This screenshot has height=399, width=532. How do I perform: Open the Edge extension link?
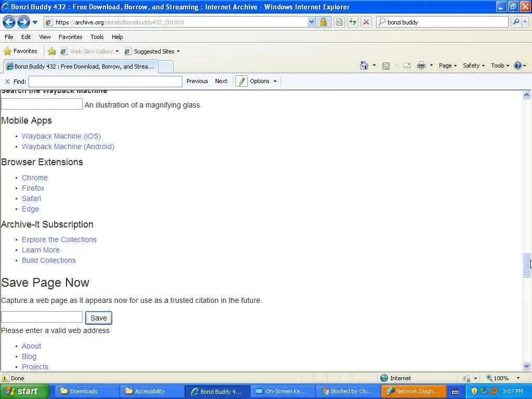30,209
